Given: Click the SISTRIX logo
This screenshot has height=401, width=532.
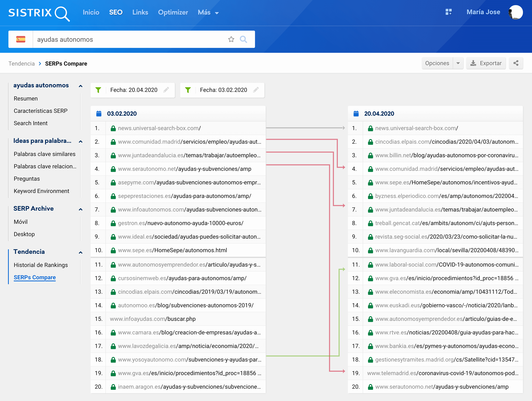Looking at the screenshot, I should click(x=39, y=13).
